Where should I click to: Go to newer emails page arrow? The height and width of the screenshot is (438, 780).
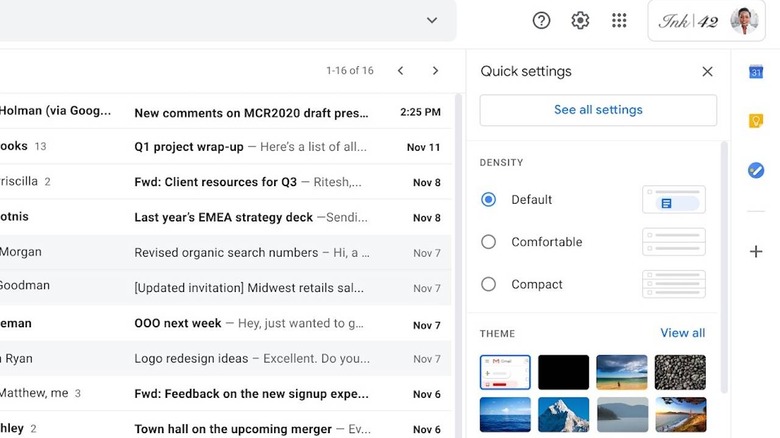400,71
